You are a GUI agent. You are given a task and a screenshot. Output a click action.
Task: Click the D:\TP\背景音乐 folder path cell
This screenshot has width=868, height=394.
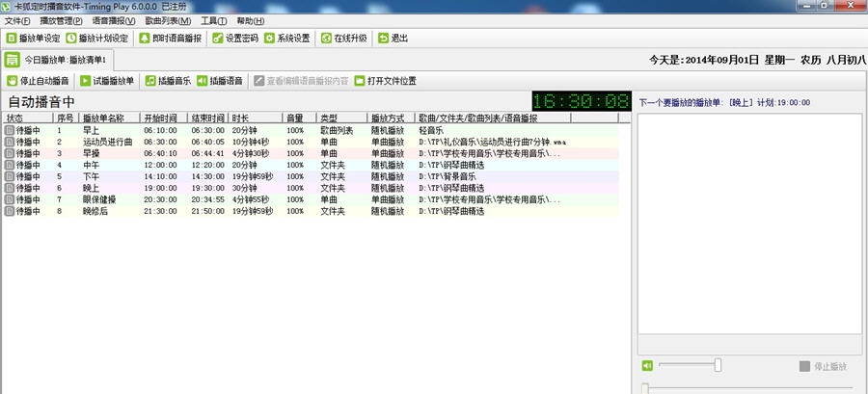coord(448,177)
